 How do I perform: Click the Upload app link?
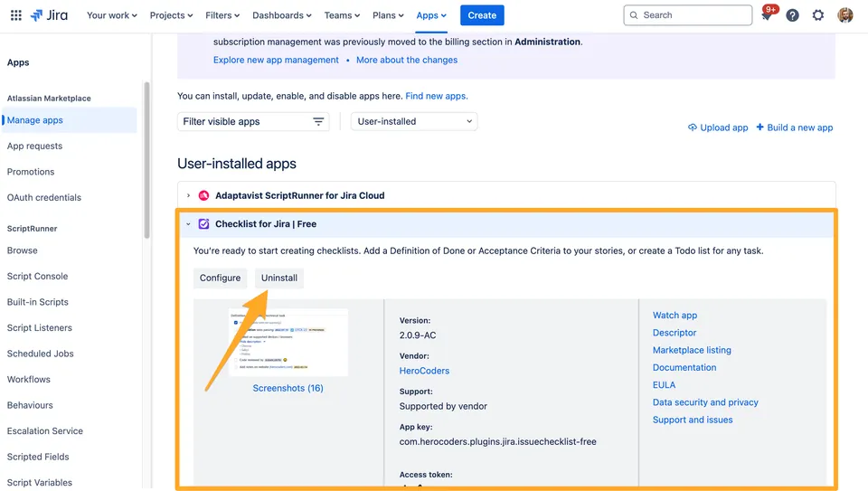(x=718, y=127)
